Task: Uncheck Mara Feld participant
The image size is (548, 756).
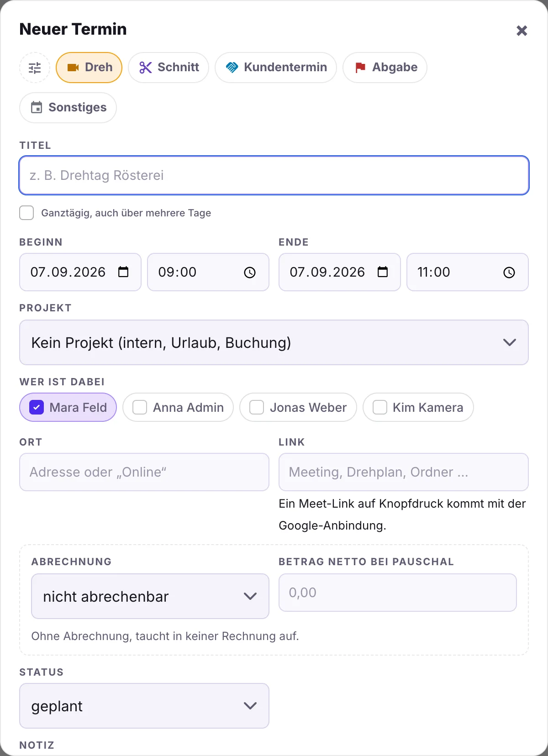Action: click(x=68, y=407)
